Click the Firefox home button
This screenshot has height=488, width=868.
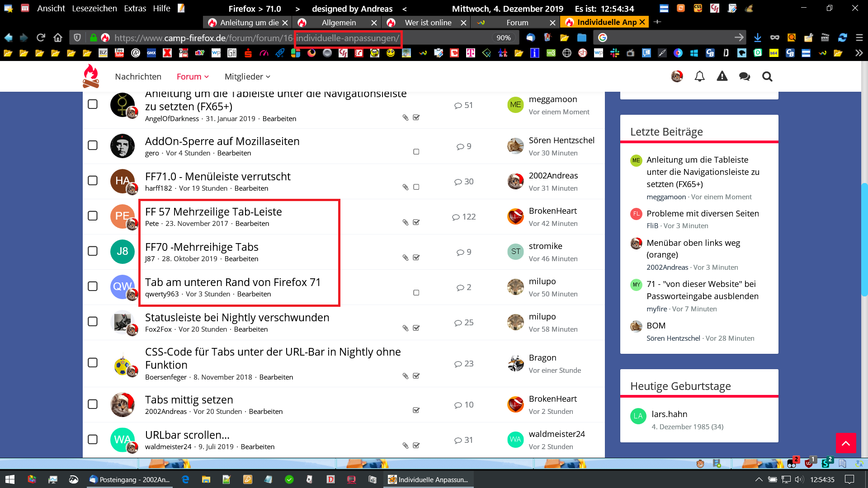pyautogui.click(x=57, y=38)
